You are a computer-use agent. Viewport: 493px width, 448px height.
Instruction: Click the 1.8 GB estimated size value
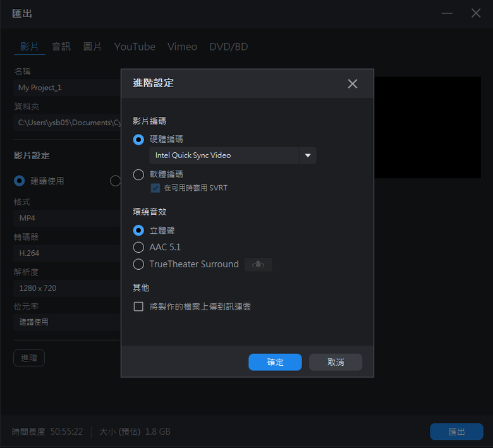(x=157, y=432)
